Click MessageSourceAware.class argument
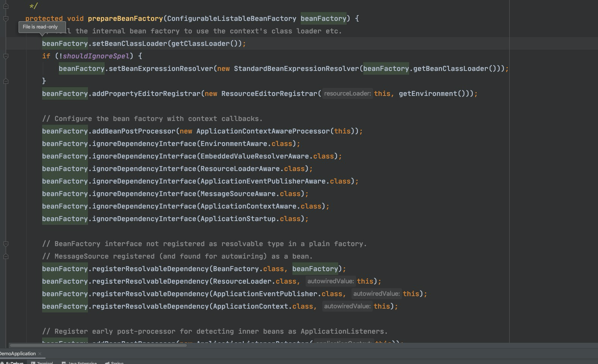This screenshot has width=598, height=364. tap(251, 194)
